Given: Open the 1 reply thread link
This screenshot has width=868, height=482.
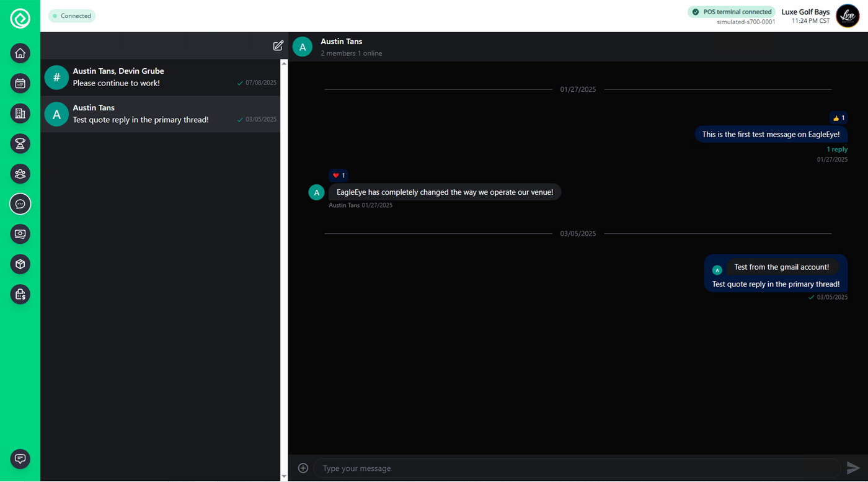Looking at the screenshot, I should point(836,149).
